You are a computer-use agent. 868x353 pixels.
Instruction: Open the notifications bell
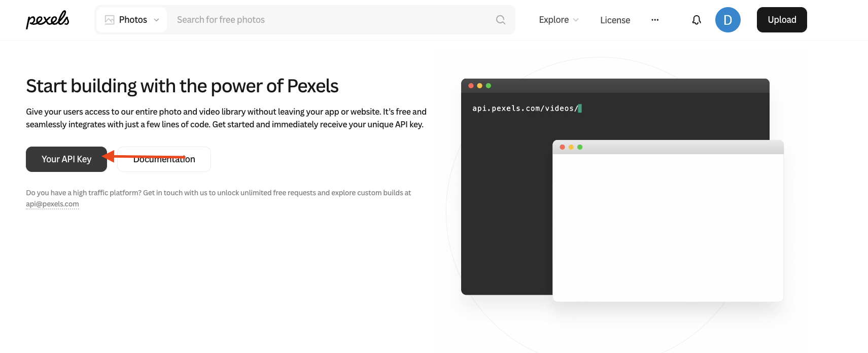click(697, 20)
